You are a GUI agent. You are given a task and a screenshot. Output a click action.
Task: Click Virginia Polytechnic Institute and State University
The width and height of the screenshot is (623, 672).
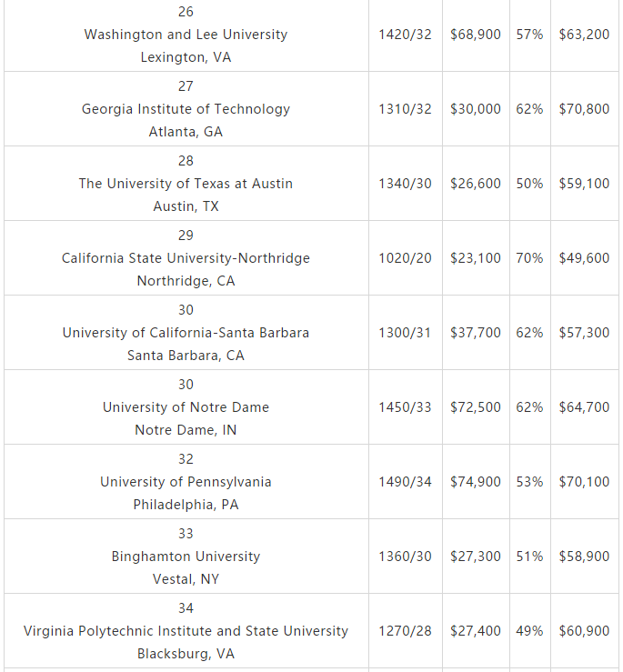186,631
